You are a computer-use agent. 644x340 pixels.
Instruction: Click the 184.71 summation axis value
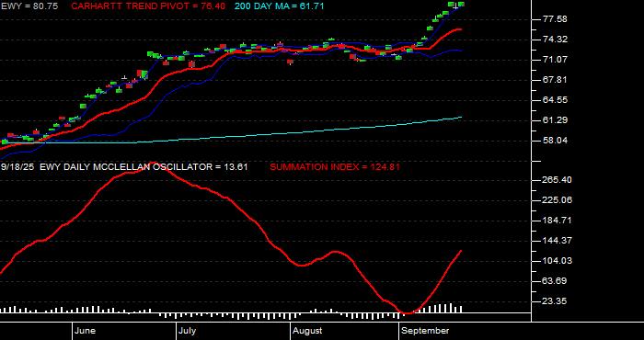(x=558, y=221)
